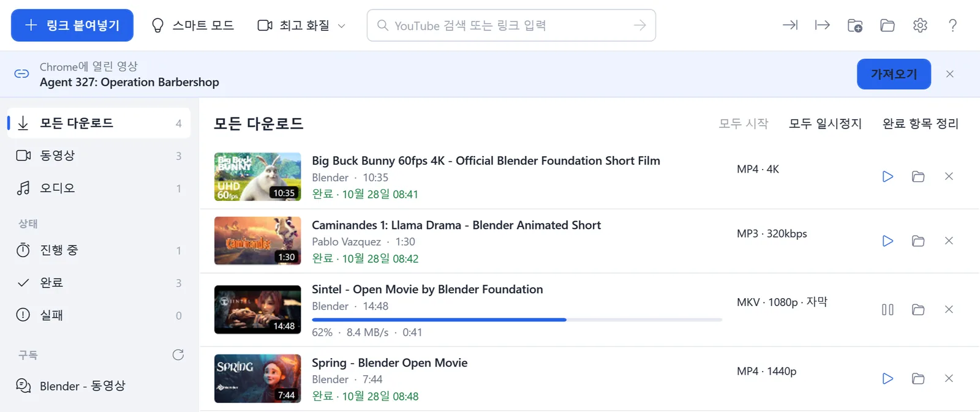Click 모두 일시정지 to pause all downloads
The height and width of the screenshot is (412, 980).
[x=825, y=124]
